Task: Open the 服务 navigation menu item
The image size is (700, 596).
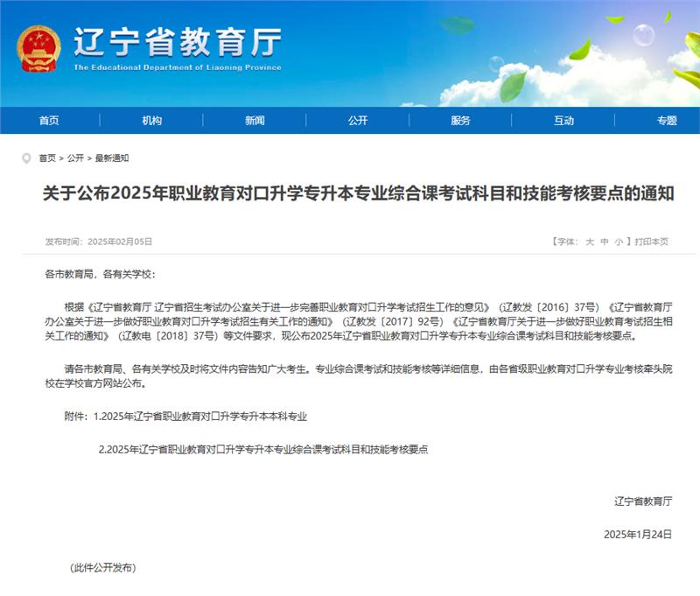Action: 460,120
